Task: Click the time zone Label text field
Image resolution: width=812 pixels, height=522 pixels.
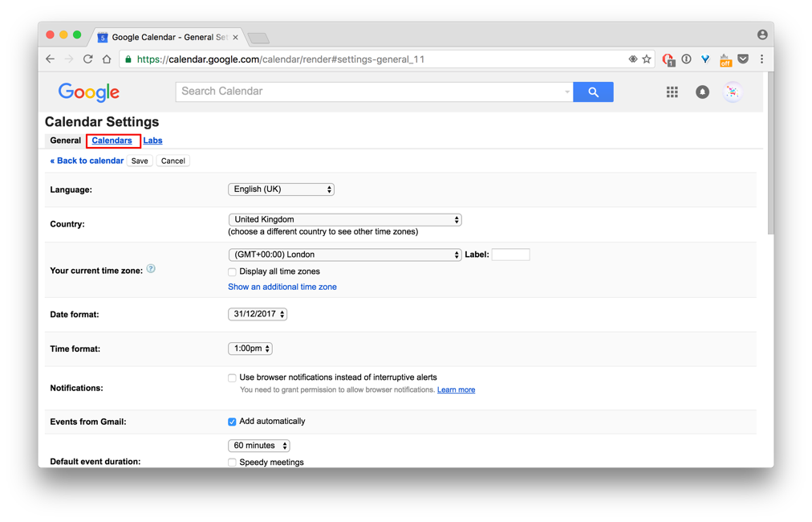Action: [x=510, y=255]
